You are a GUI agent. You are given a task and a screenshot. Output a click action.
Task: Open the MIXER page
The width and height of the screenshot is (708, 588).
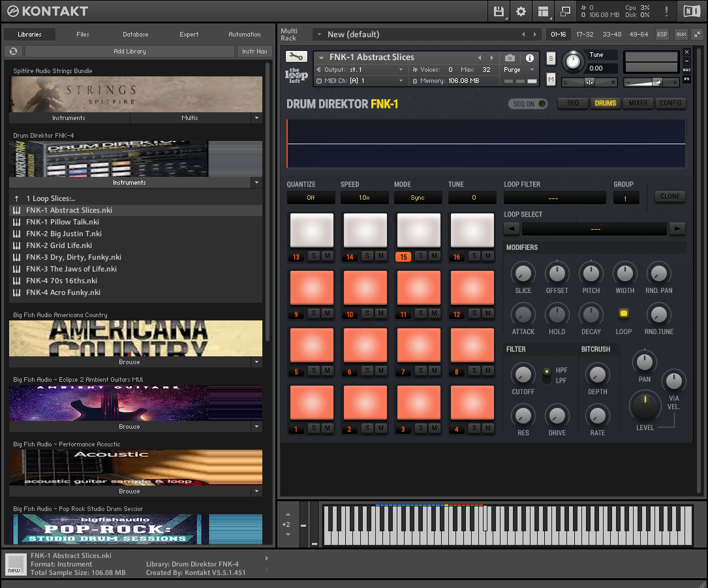(x=638, y=103)
